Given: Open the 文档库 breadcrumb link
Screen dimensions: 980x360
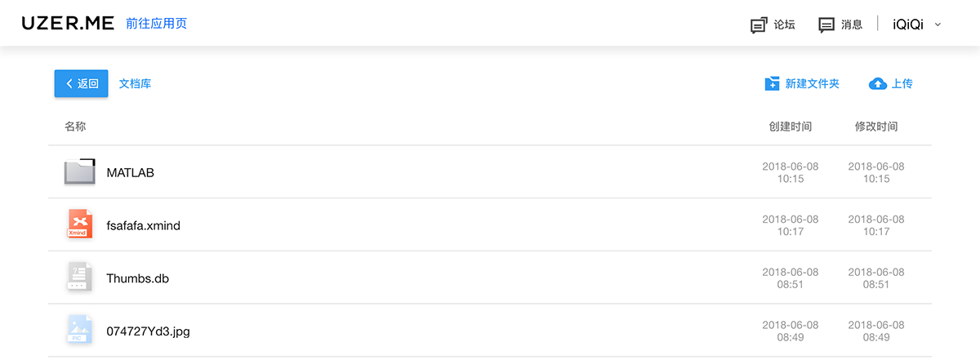Looking at the screenshot, I should 135,83.
